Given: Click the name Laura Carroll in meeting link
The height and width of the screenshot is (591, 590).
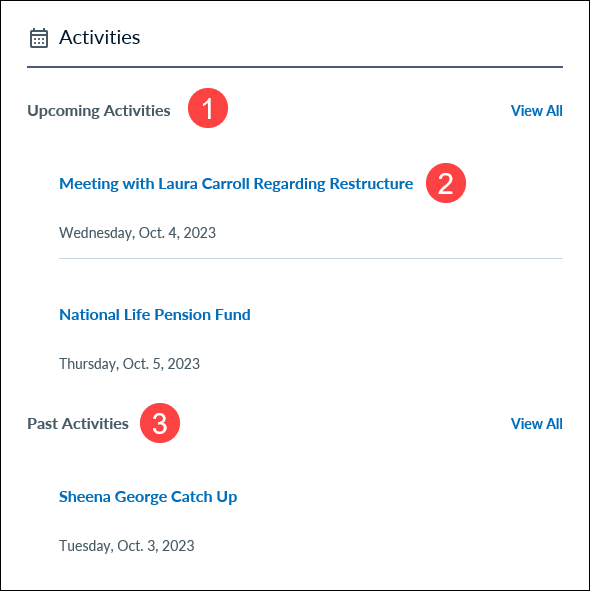Looking at the screenshot, I should click(204, 184).
